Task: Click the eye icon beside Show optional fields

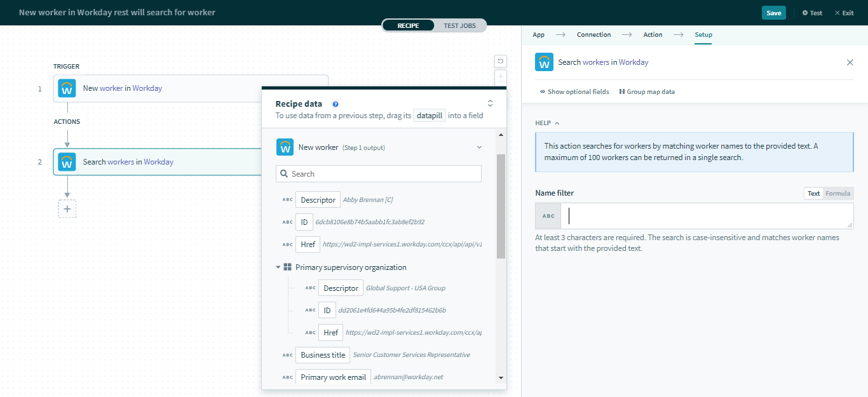Action: point(542,91)
